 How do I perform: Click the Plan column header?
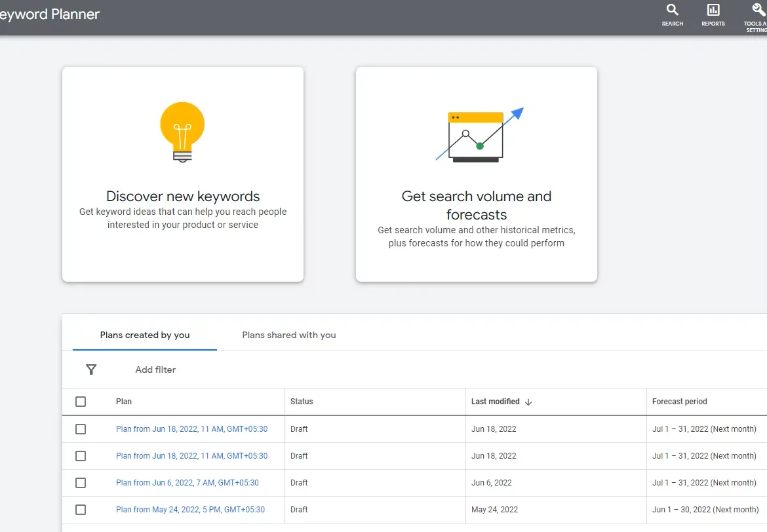[x=124, y=402]
